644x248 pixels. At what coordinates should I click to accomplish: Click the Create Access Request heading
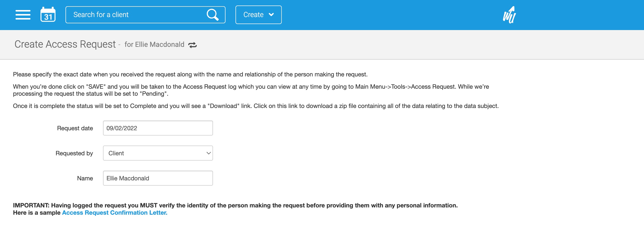coord(65,44)
